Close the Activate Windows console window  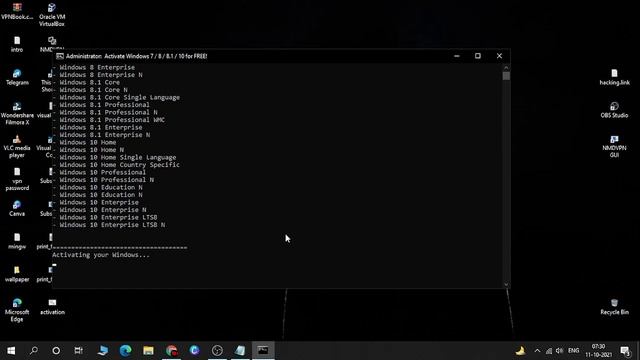click(499, 56)
